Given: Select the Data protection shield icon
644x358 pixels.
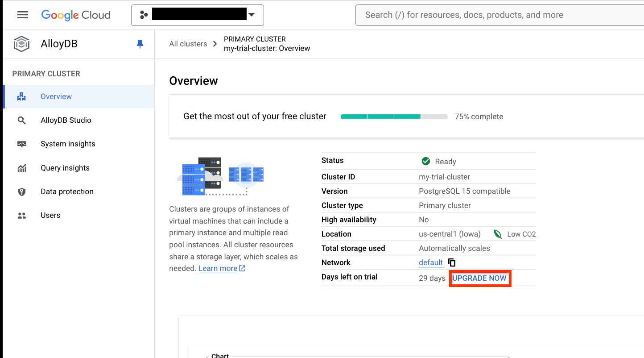Looking at the screenshot, I should pos(21,191).
